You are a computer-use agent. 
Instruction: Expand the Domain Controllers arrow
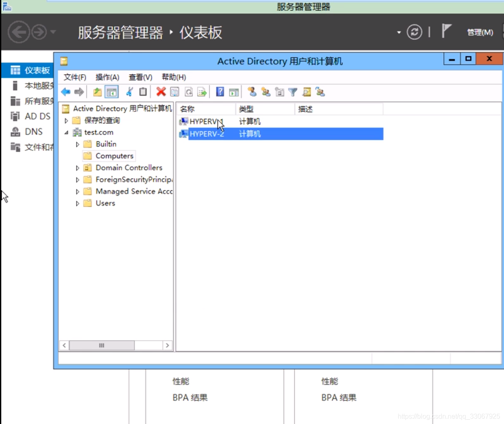pos(77,168)
